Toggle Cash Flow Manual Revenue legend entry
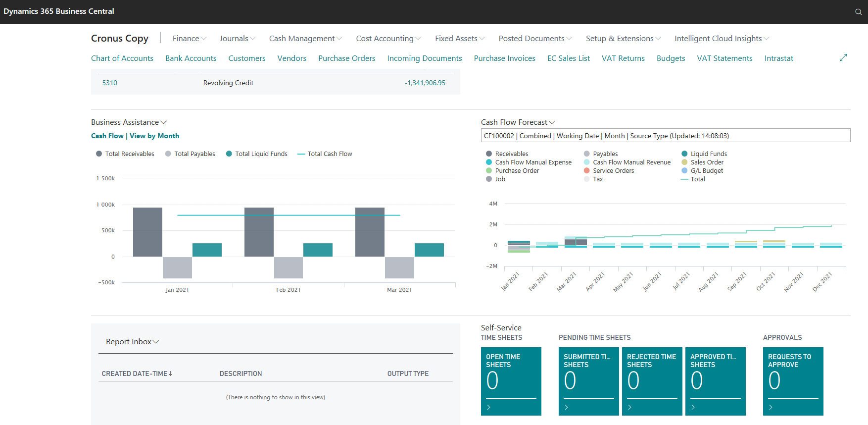This screenshot has height=425, width=868. 627,162
